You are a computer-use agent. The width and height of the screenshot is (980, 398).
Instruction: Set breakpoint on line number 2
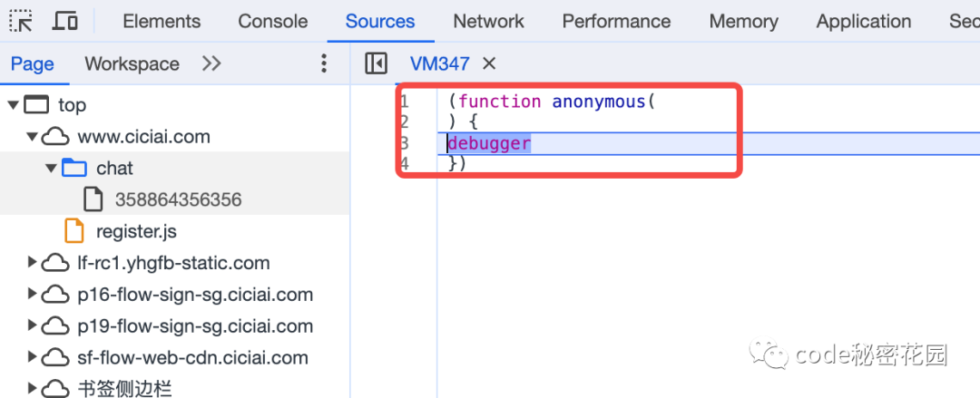(x=404, y=121)
